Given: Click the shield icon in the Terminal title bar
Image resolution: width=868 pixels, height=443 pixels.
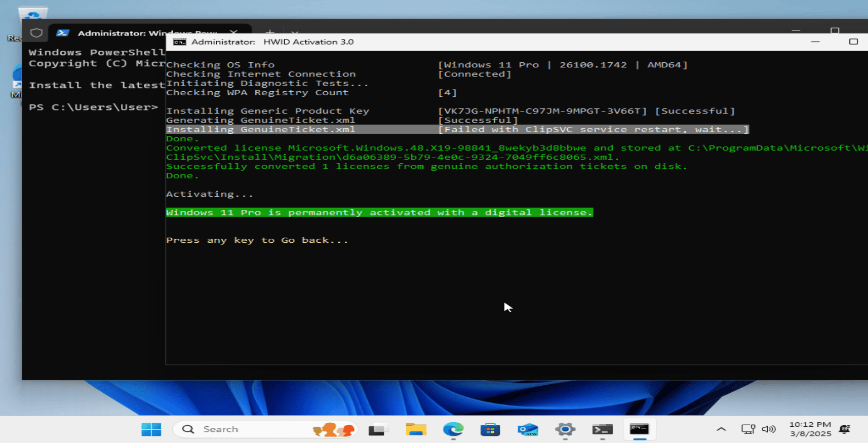Looking at the screenshot, I should point(36,33).
